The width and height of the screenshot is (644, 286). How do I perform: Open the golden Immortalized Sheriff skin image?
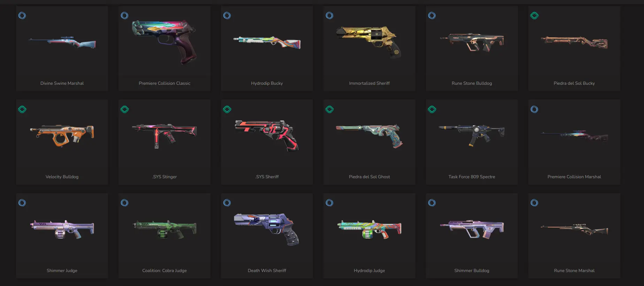[x=369, y=42]
